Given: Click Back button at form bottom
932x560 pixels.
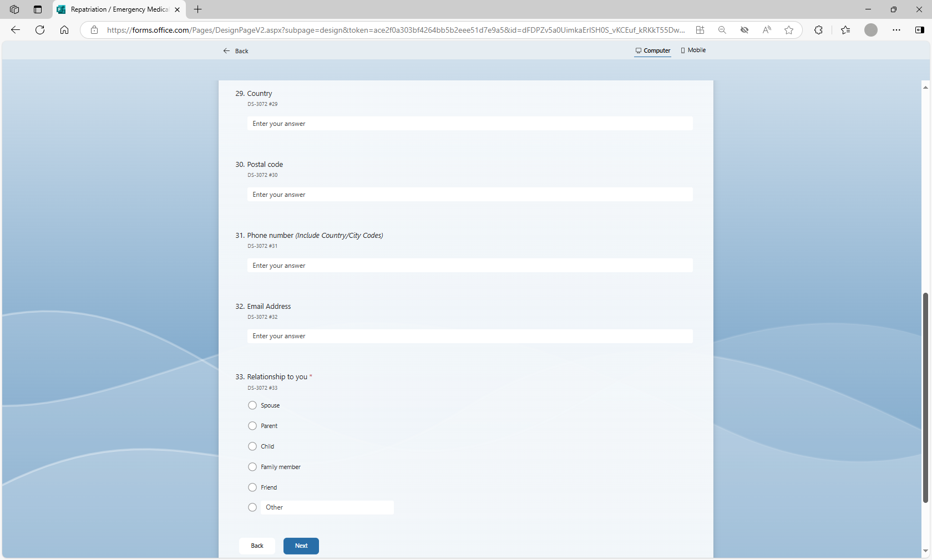Looking at the screenshot, I should pos(257,546).
